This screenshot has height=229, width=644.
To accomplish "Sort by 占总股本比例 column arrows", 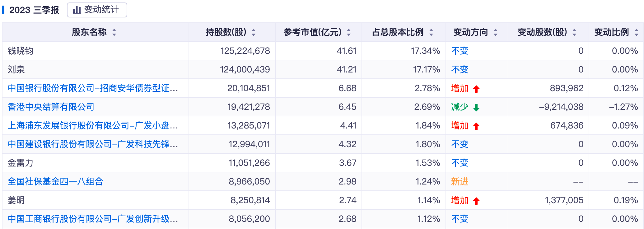I will click(431, 32).
